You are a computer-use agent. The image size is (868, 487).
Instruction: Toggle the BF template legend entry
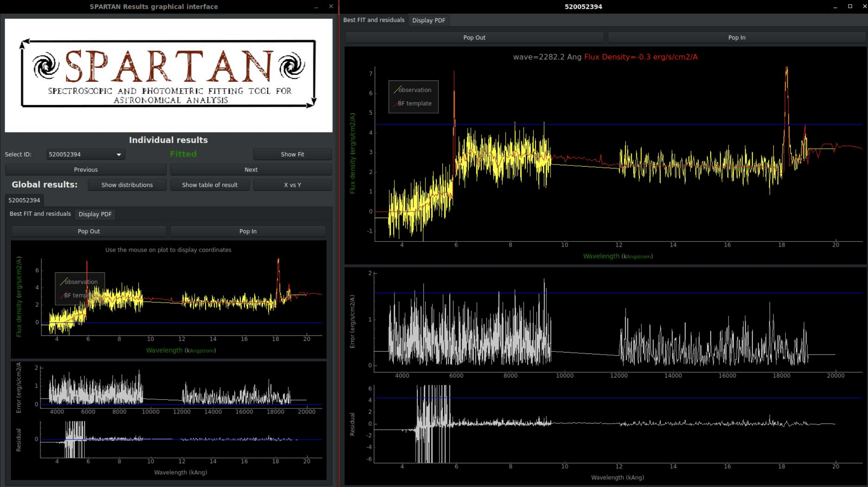click(x=414, y=103)
